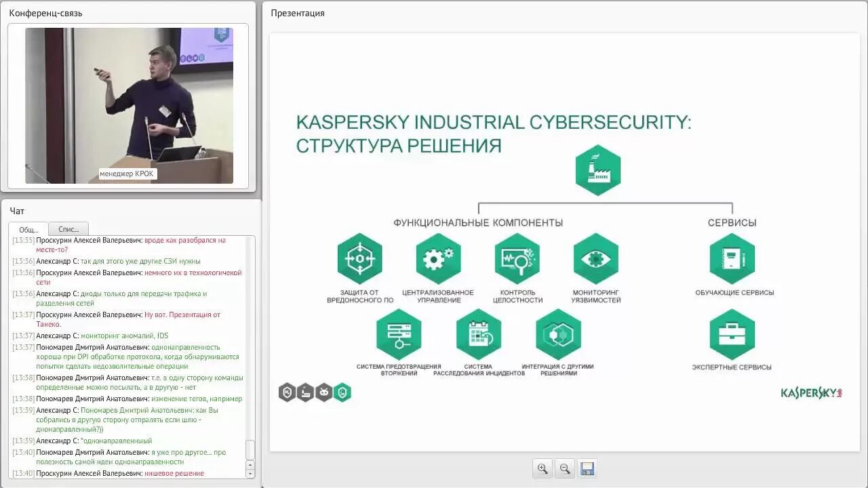Screen dimensions: 868x488
Task: Click the third gray hexagon badge
Action: click(324, 392)
